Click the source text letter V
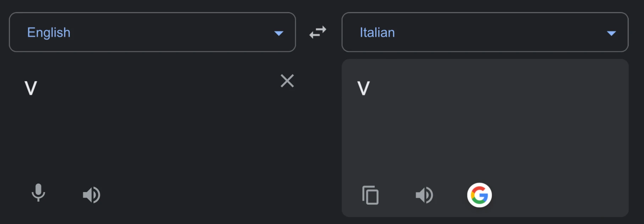The width and height of the screenshot is (644, 224). click(31, 88)
